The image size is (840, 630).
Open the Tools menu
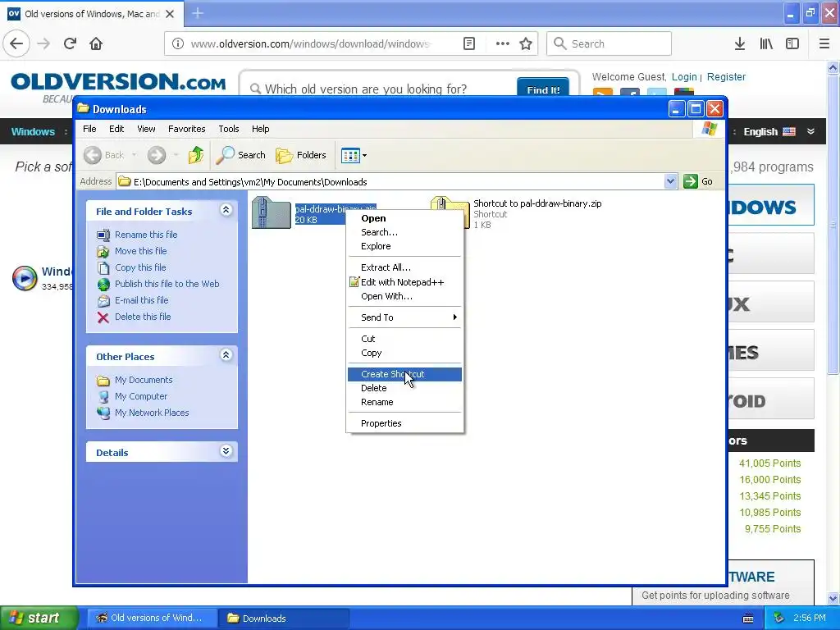pyautogui.click(x=228, y=129)
